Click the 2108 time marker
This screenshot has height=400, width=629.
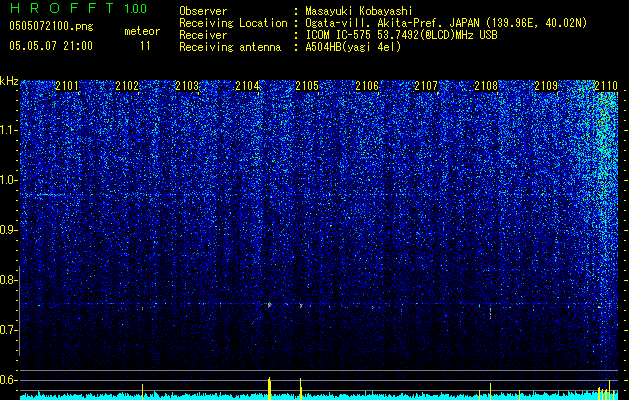click(x=486, y=86)
